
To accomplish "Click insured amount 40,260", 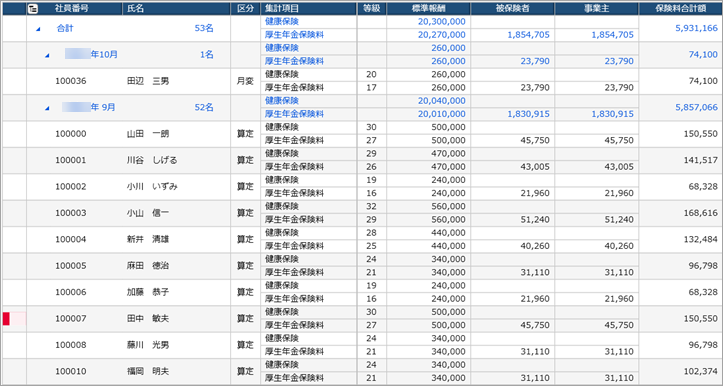I will click(535, 246).
